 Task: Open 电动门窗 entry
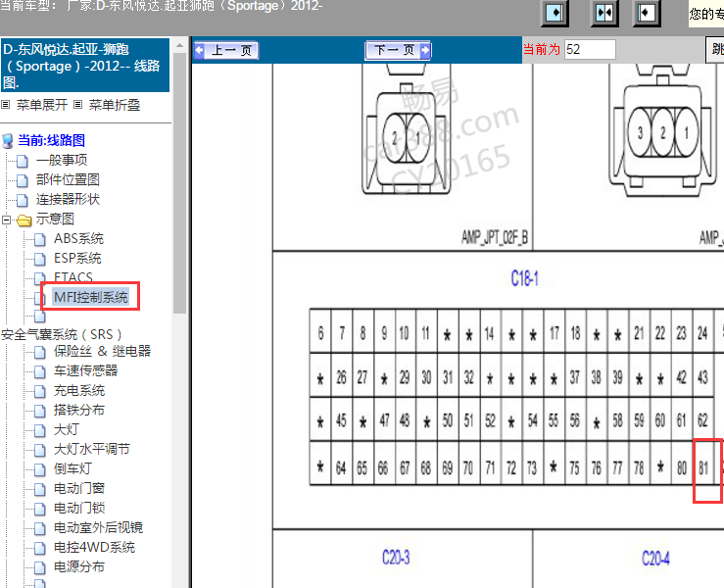[79, 488]
